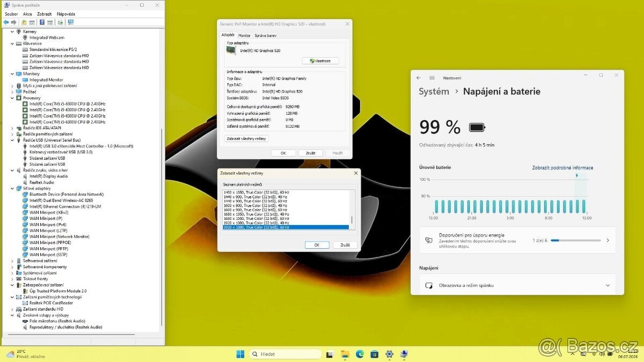Open the Windows Start button
This screenshot has height=362, width=644.
click(240, 354)
